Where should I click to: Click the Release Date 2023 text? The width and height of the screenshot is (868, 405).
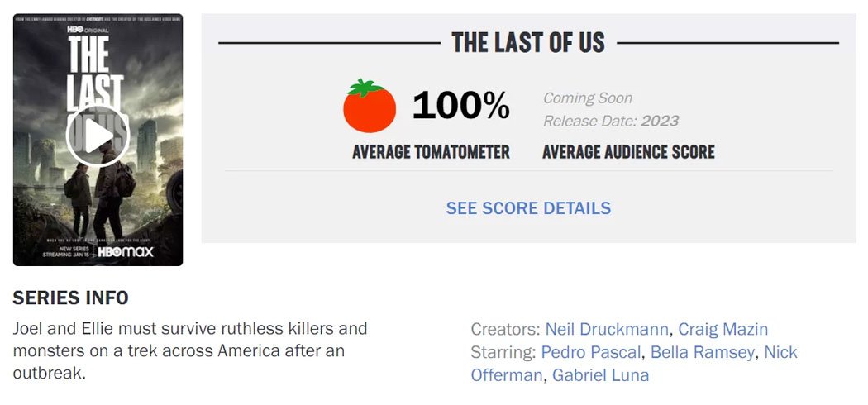[x=611, y=121]
